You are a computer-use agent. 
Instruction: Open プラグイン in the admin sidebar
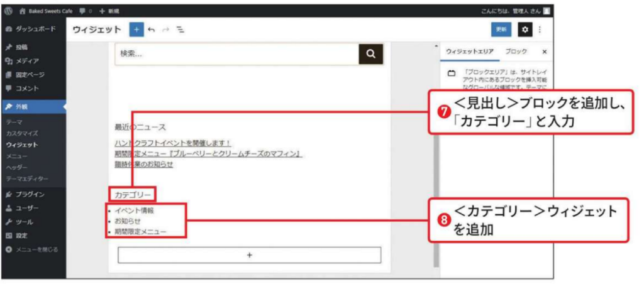point(30,194)
